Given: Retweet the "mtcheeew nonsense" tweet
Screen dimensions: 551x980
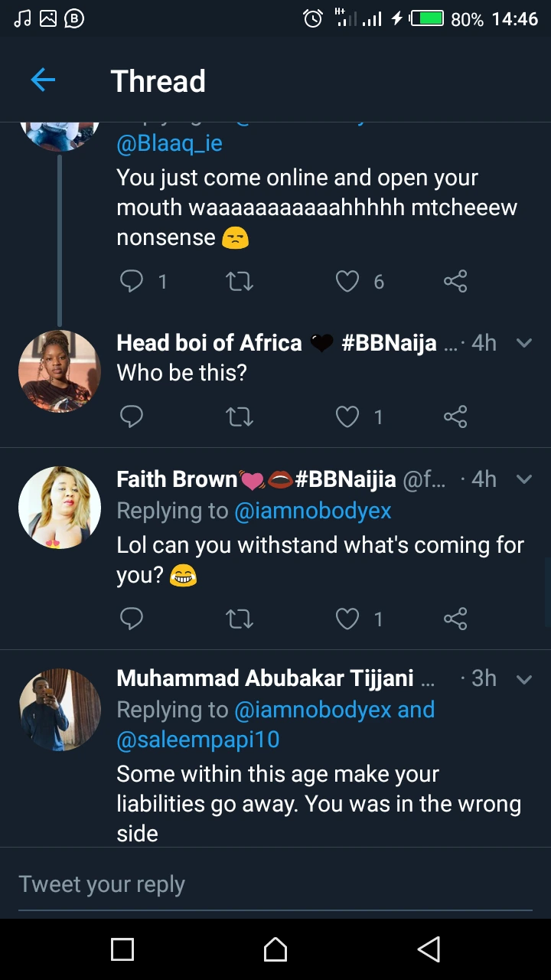Looking at the screenshot, I should [240, 282].
